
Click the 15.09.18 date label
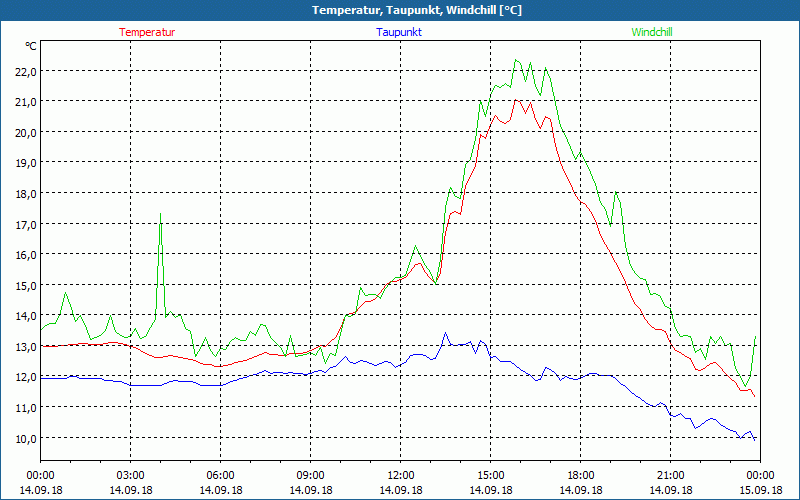coord(760,490)
